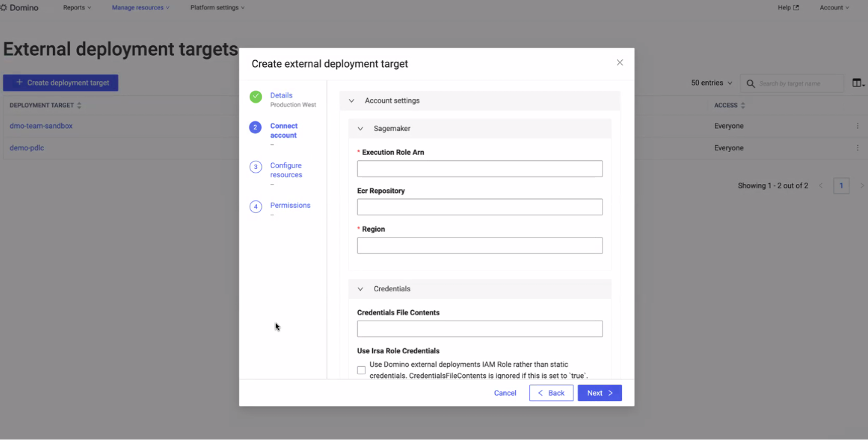This screenshot has height=440, width=868.
Task: Open the column layout icon menu
Action: coord(858,83)
